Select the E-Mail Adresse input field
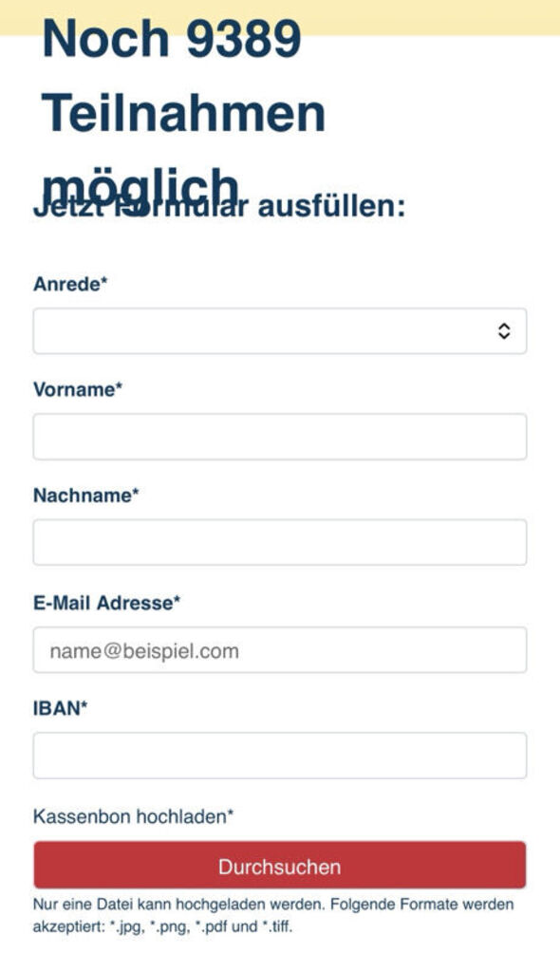The width and height of the screenshot is (560, 971). 280,648
